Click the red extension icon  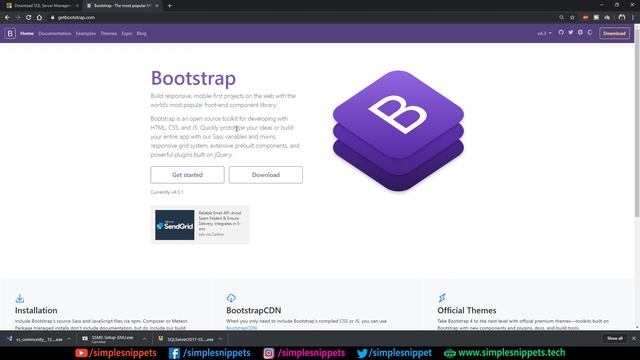coord(586,18)
